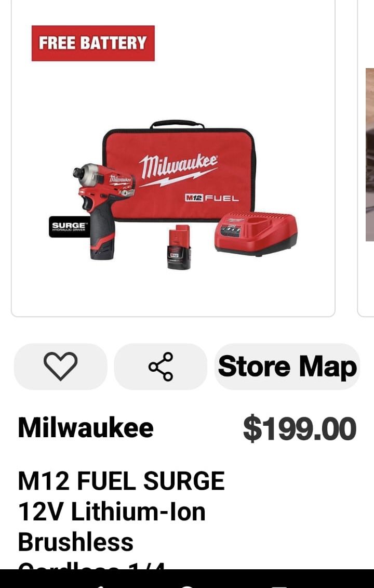Image resolution: width=374 pixels, height=588 pixels.
Task: Tap the Brushless description line
Action: 76,542
